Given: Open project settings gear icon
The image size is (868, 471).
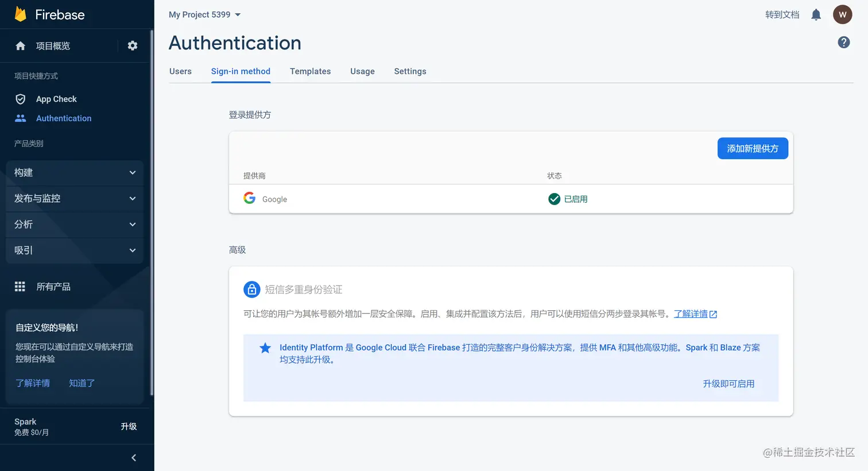Looking at the screenshot, I should [133, 45].
